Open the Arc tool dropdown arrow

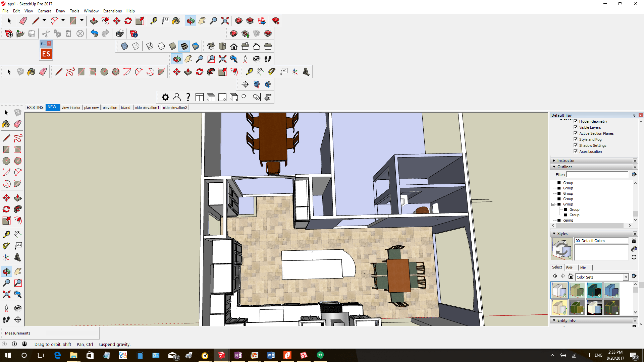coord(63,20)
